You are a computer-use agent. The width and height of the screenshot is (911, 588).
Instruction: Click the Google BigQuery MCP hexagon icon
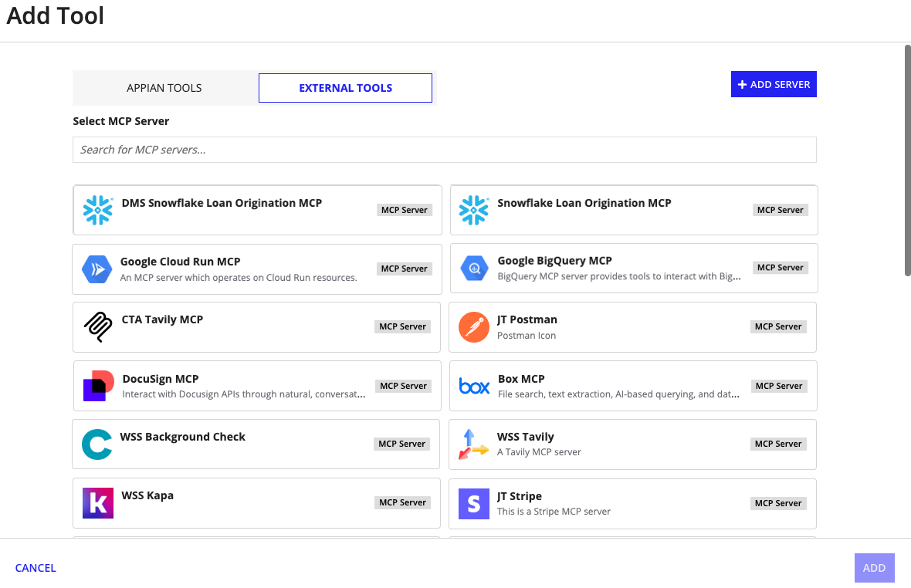474,269
